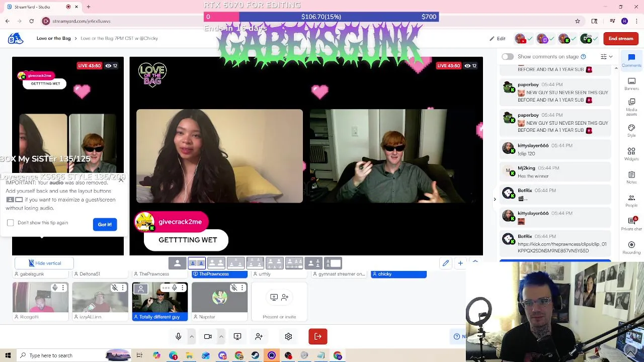Click Present or invite card

(x=279, y=302)
